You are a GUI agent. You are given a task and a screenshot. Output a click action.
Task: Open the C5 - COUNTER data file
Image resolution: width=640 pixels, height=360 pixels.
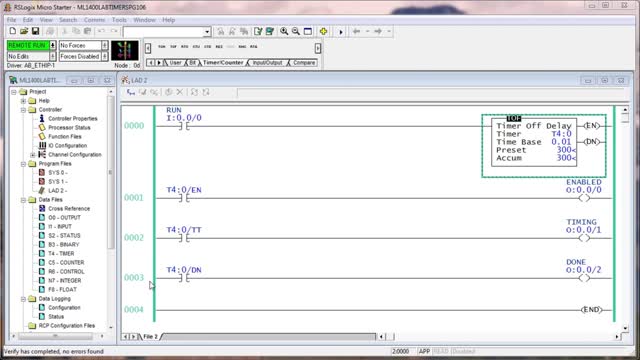[x=66, y=262]
